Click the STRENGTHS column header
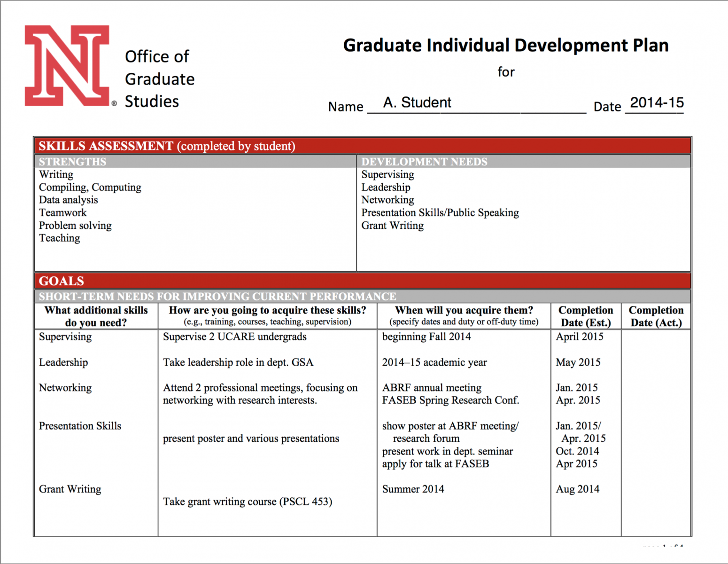Image resolution: width=728 pixels, height=564 pixels. click(x=195, y=162)
